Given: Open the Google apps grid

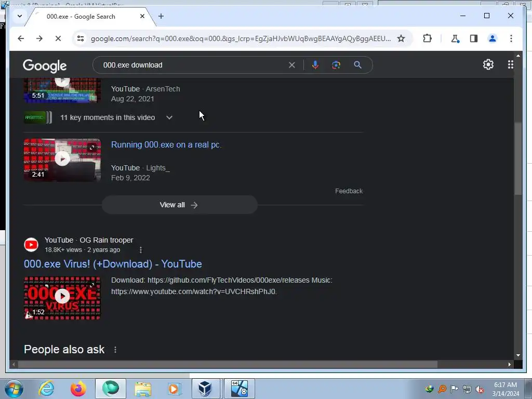Looking at the screenshot, I should [510, 64].
